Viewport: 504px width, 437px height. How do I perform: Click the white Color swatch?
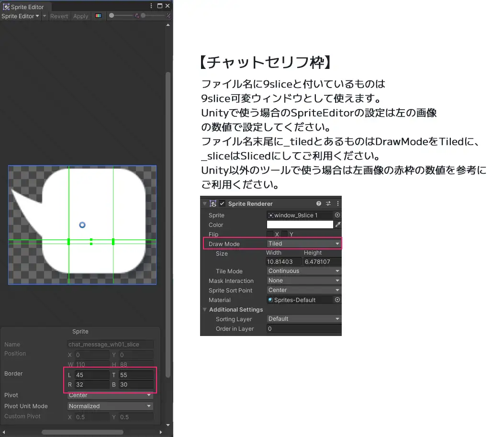click(x=299, y=224)
